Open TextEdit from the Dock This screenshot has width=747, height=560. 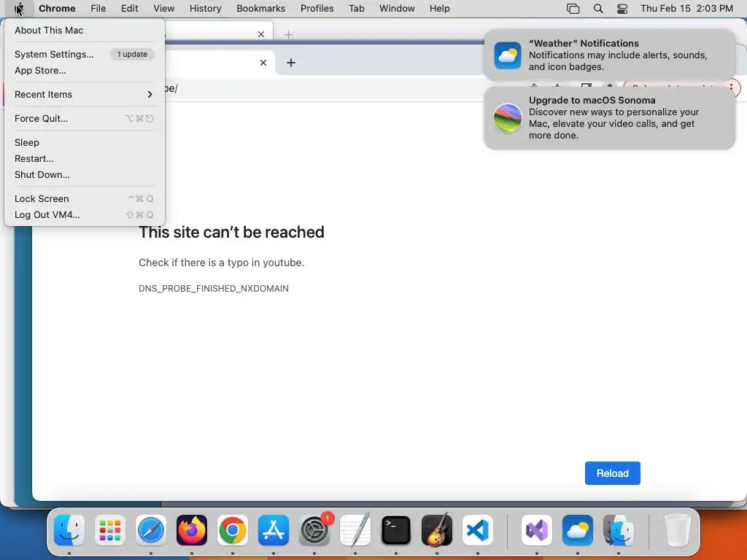coord(355,530)
